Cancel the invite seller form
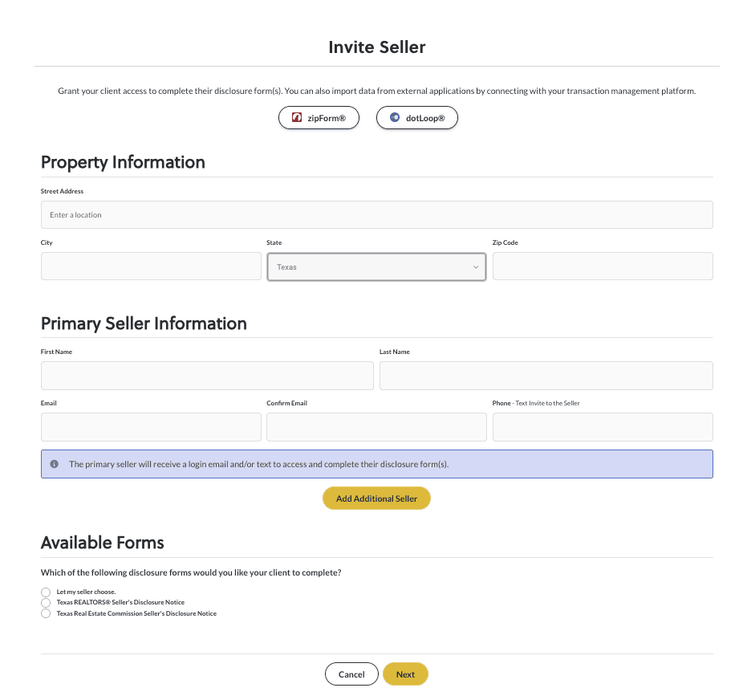743x700 pixels. click(351, 674)
